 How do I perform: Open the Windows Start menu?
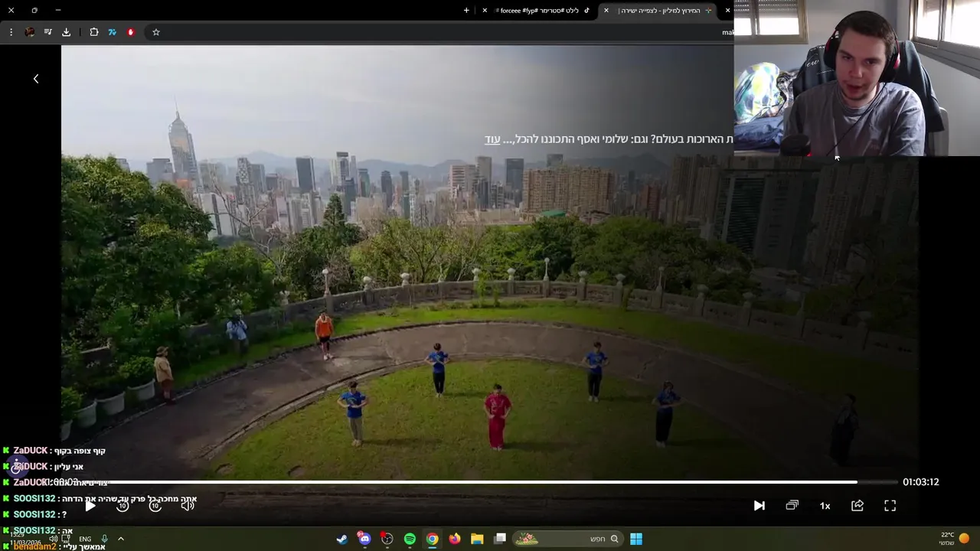point(636,539)
